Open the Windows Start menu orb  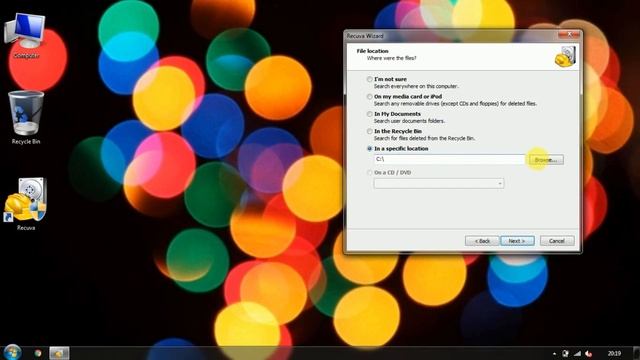12,352
